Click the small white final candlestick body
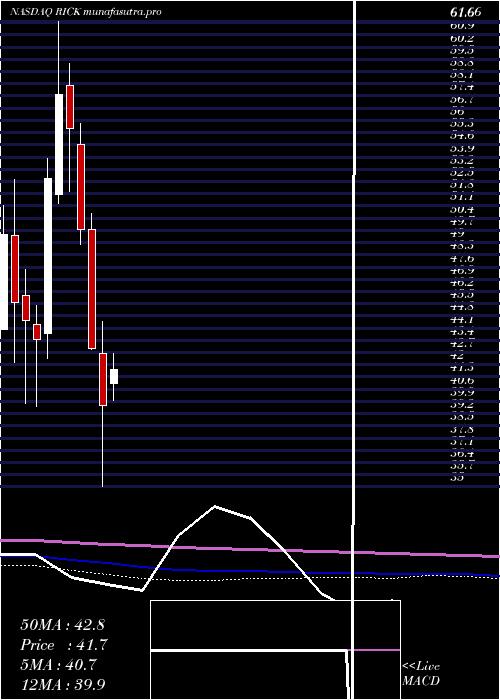The image size is (500, 700). coord(114,376)
